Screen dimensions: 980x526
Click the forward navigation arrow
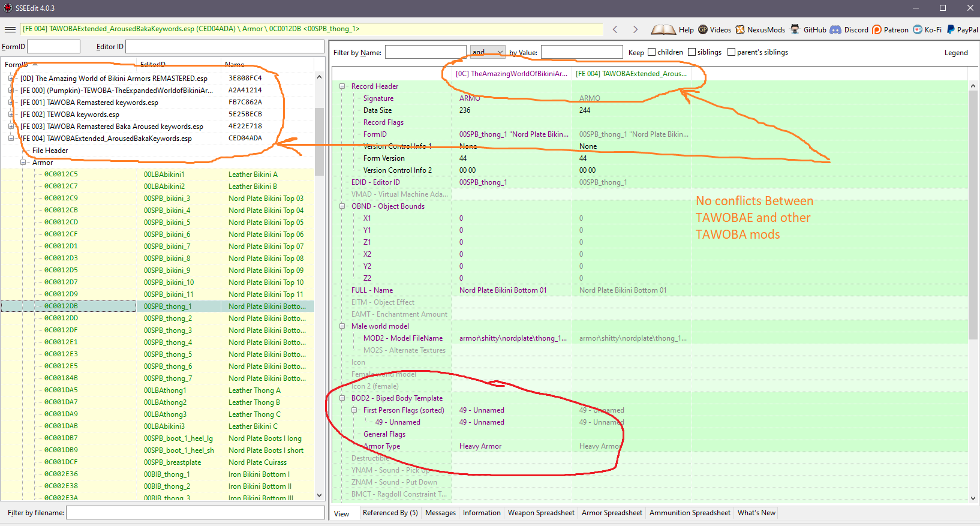(x=635, y=29)
